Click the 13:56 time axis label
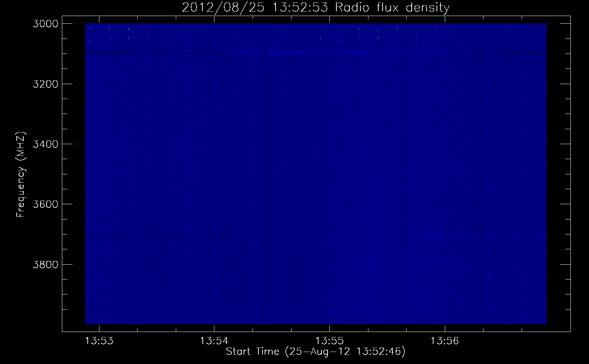 (x=445, y=341)
